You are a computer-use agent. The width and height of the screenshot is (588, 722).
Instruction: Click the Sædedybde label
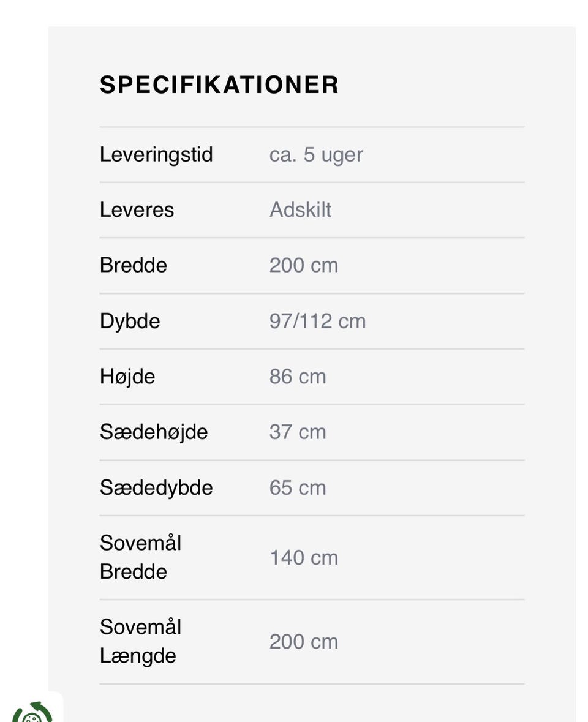pos(156,487)
